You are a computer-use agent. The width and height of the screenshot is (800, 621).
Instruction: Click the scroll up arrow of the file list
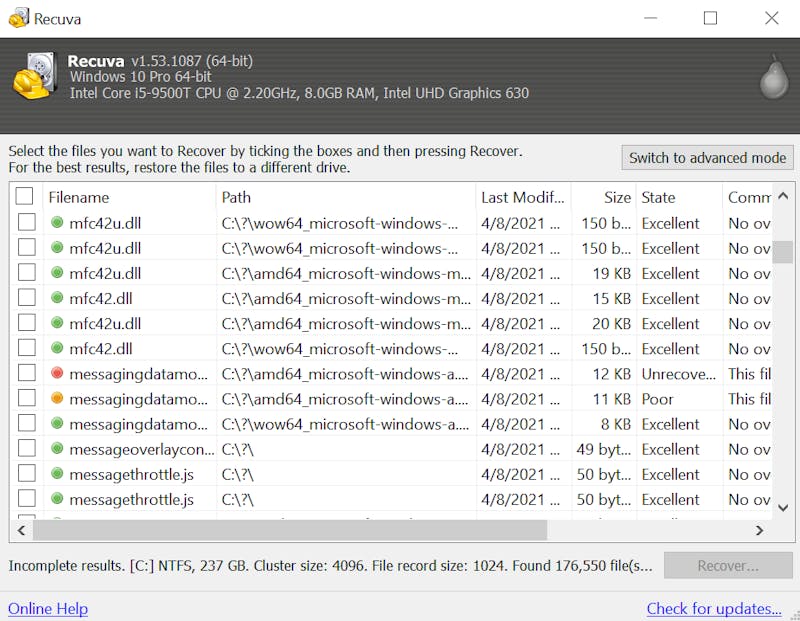point(783,196)
